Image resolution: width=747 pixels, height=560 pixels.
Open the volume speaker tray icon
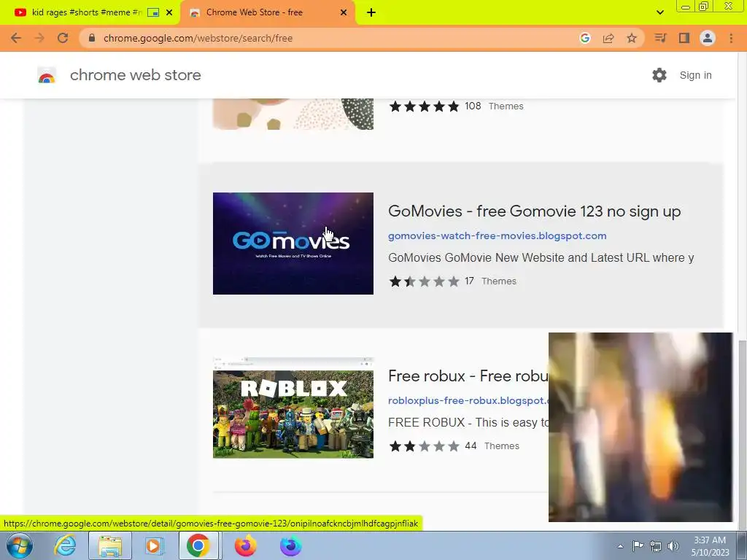[673, 545]
